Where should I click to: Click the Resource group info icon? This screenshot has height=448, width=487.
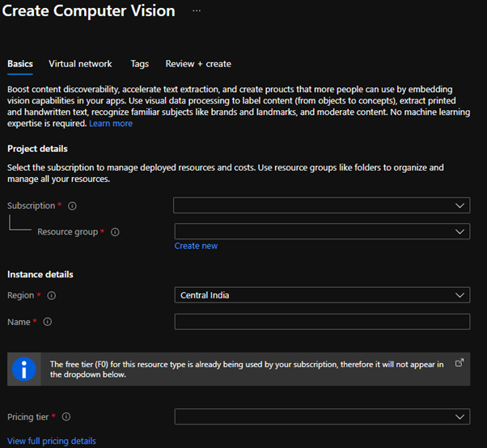(115, 232)
